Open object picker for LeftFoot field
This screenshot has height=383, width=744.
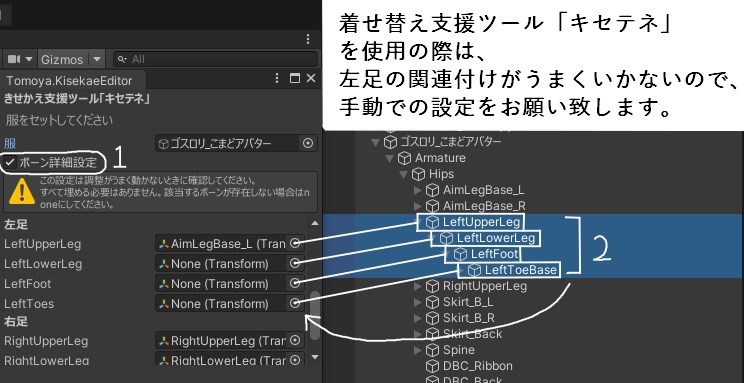295,283
